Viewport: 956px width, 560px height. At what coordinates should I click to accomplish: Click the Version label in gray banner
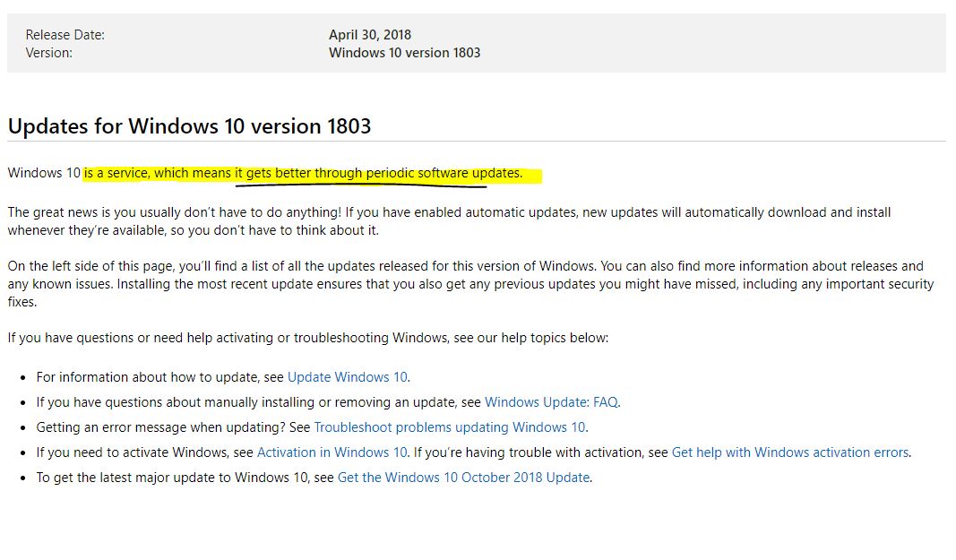[48, 53]
